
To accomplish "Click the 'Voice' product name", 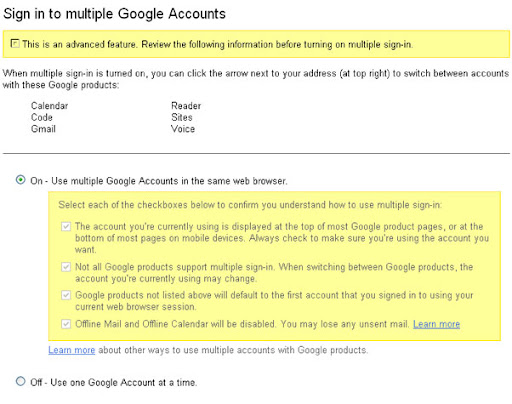I will [183, 129].
